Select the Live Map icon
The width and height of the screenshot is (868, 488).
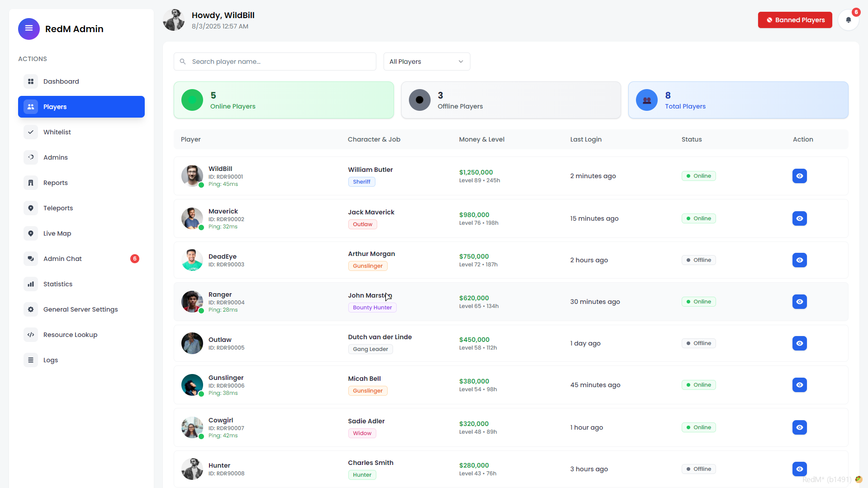click(30, 233)
